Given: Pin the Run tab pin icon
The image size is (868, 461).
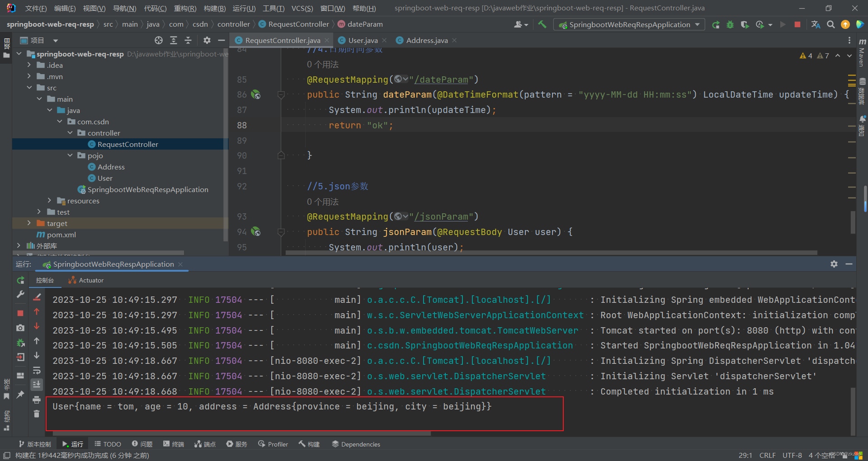Looking at the screenshot, I should pos(20,395).
